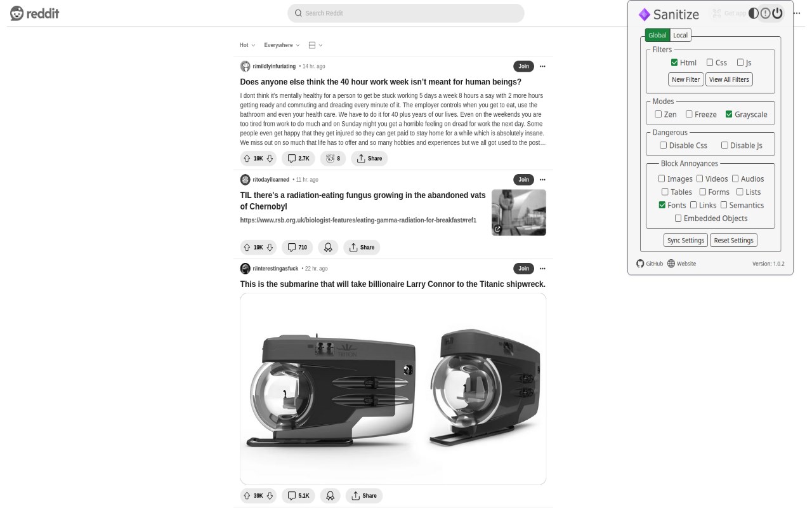Join the r/interestingasfuck community
Image resolution: width=812 pixels, height=508 pixels.
point(523,269)
